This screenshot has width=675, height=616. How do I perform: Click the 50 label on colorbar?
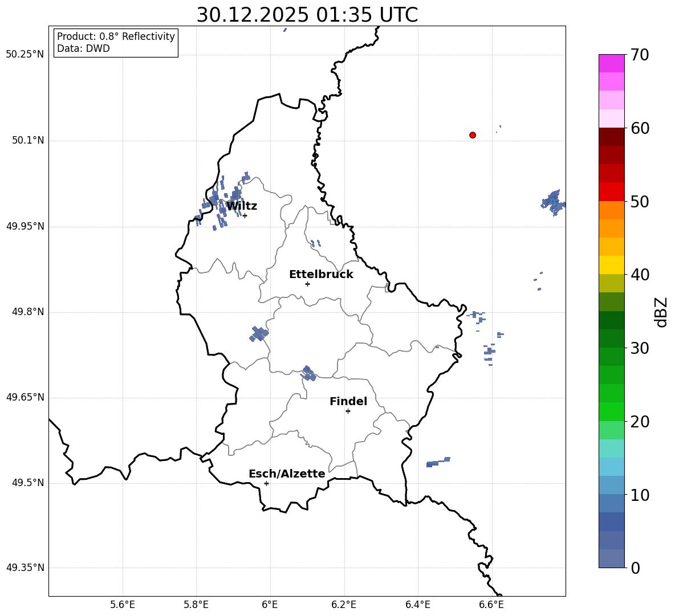point(639,201)
